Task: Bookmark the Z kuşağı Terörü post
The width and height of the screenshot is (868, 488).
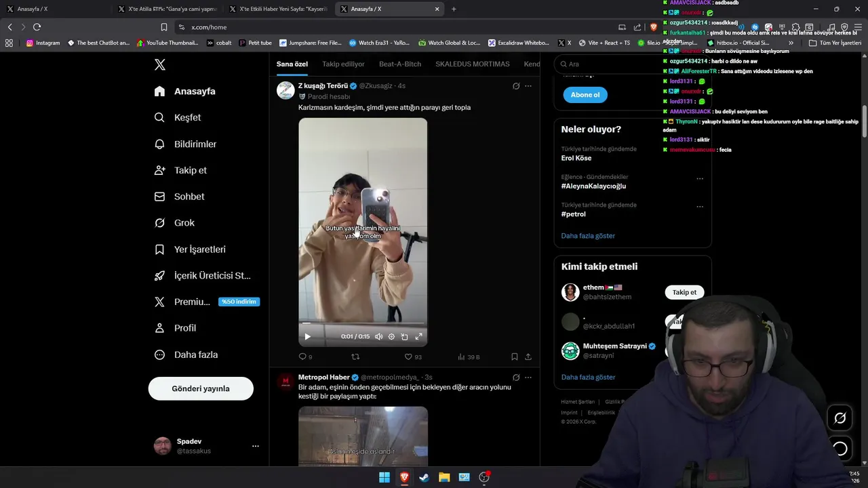Action: pos(515,357)
